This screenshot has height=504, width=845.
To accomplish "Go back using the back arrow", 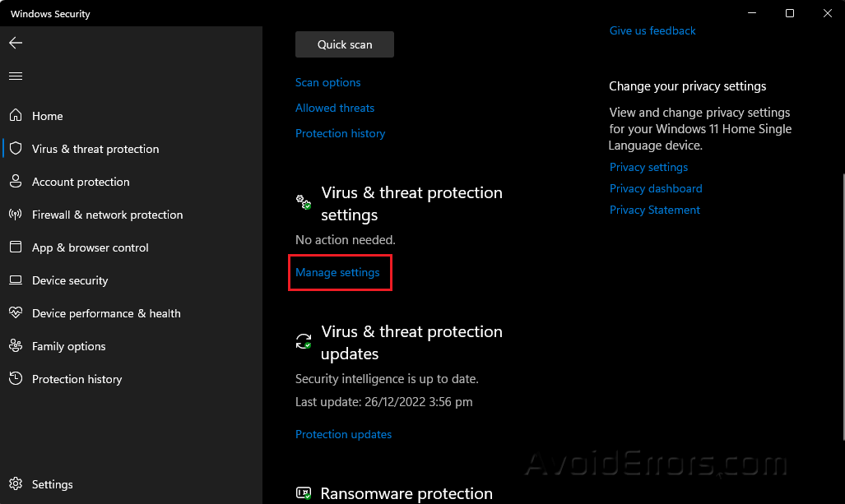I will (15, 43).
